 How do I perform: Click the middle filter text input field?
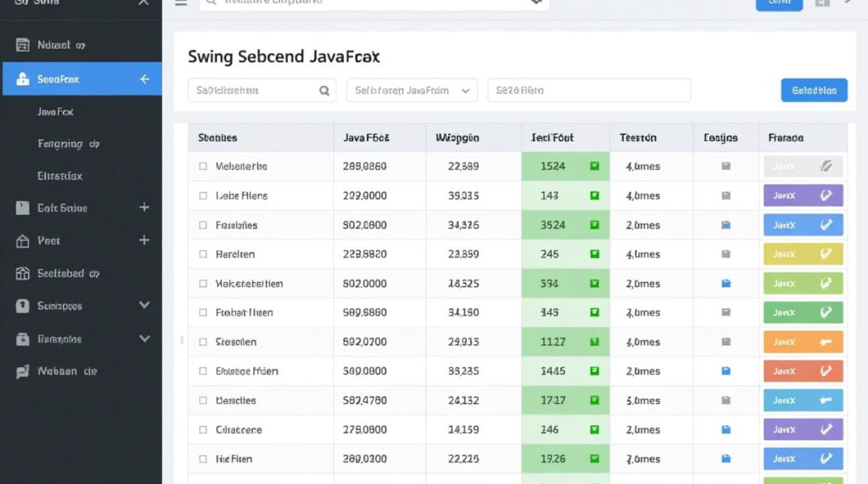click(588, 91)
